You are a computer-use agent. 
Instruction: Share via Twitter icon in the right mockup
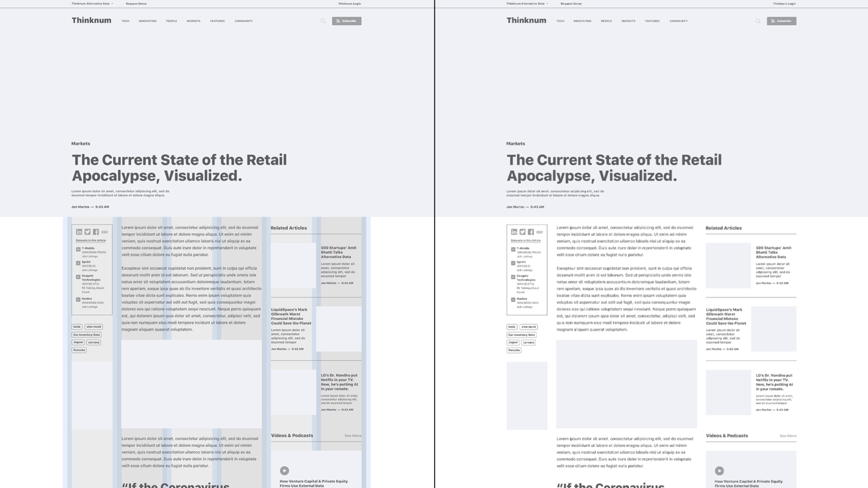coord(522,232)
